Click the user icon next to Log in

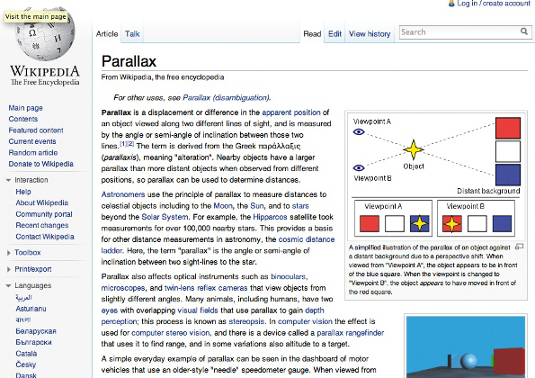pyautogui.click(x=452, y=3)
